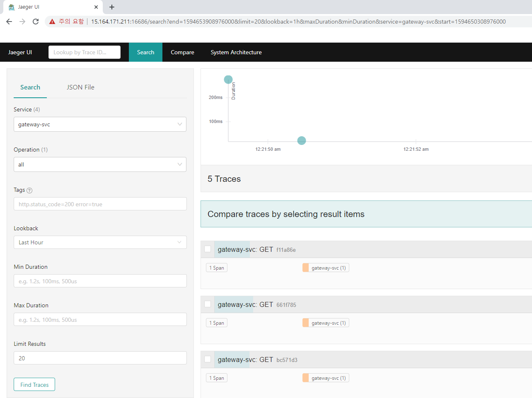Click the Max Duration input field

tap(100, 319)
